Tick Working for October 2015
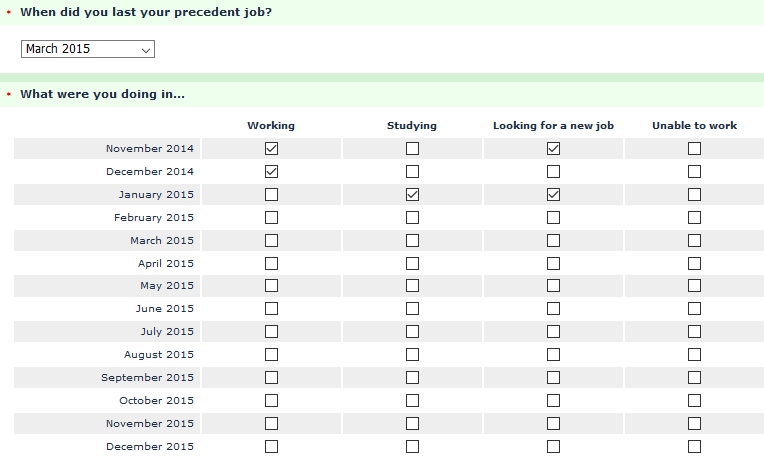The width and height of the screenshot is (764, 476). pyautogui.click(x=271, y=401)
